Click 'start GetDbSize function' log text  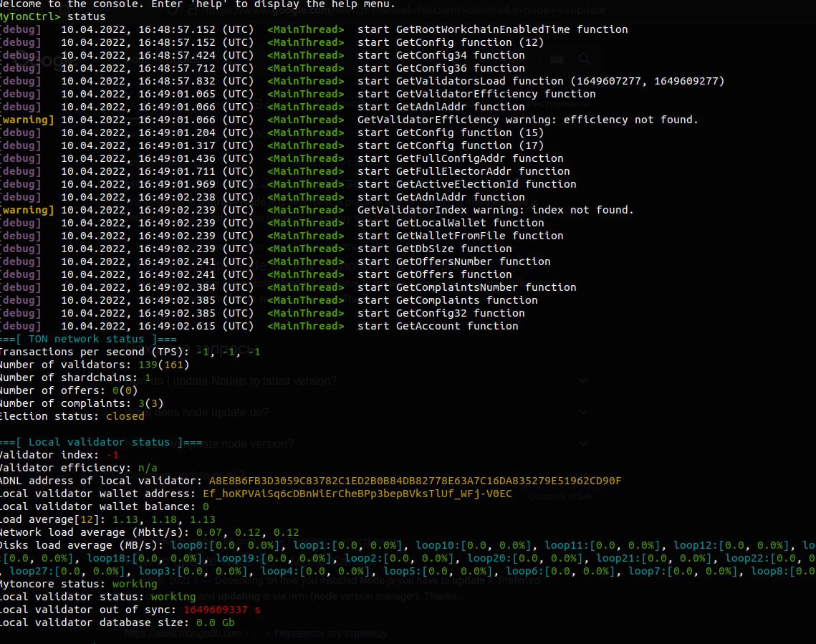point(435,249)
